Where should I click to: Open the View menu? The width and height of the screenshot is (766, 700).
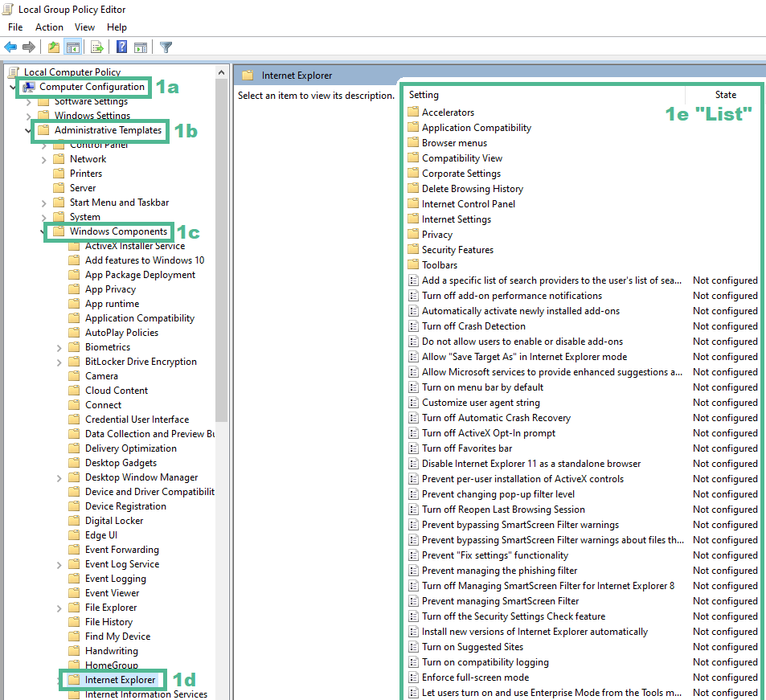tap(84, 27)
